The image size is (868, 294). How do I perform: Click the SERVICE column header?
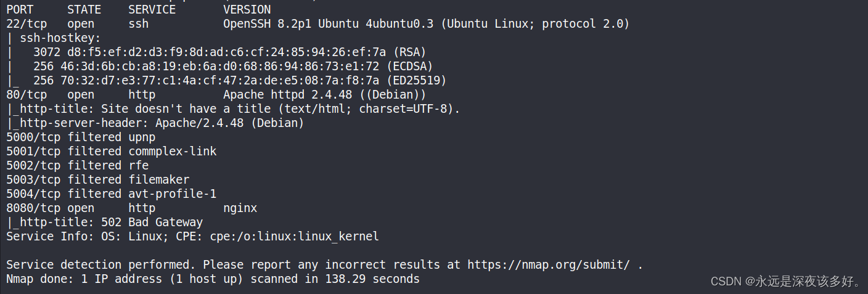152,9
